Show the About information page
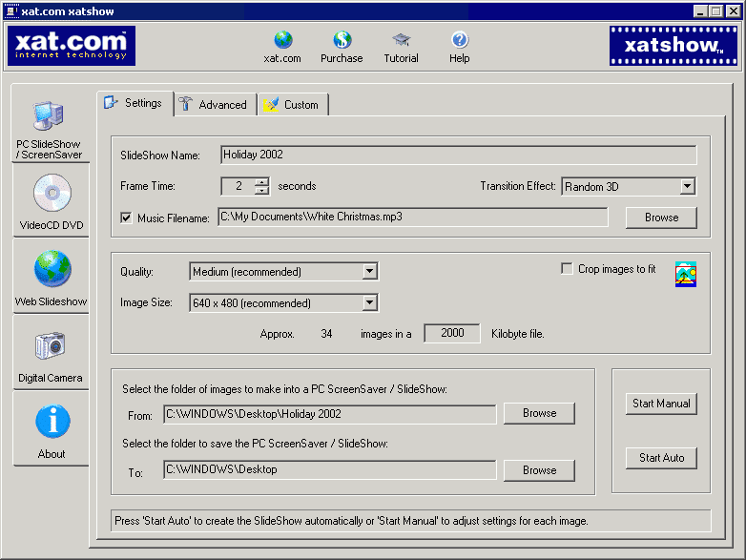The height and width of the screenshot is (560, 746). click(52, 431)
